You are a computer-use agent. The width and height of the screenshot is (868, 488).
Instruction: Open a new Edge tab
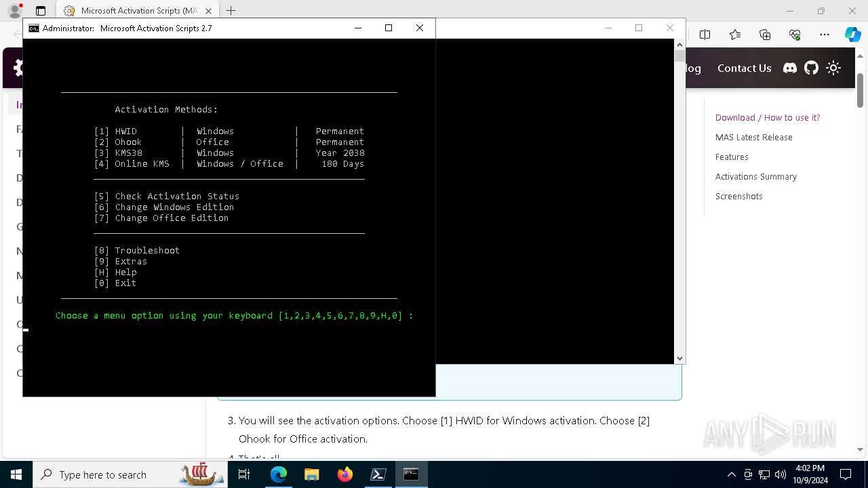point(231,11)
